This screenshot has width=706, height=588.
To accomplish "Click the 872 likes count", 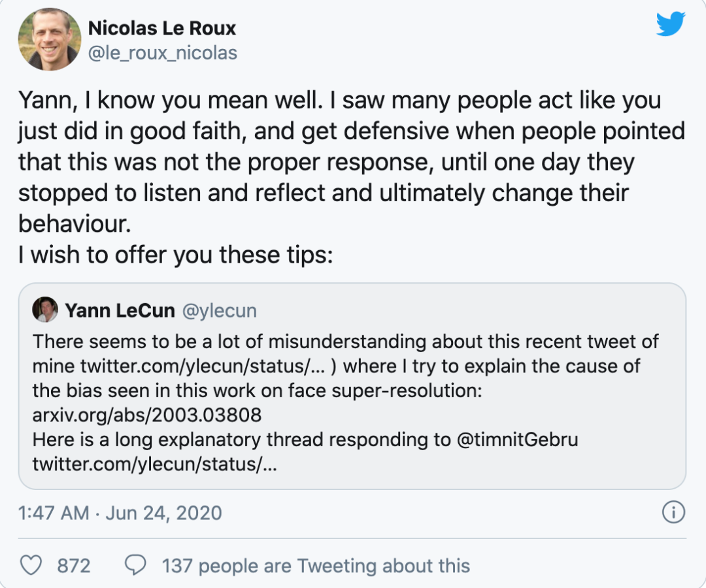I will [73, 565].
